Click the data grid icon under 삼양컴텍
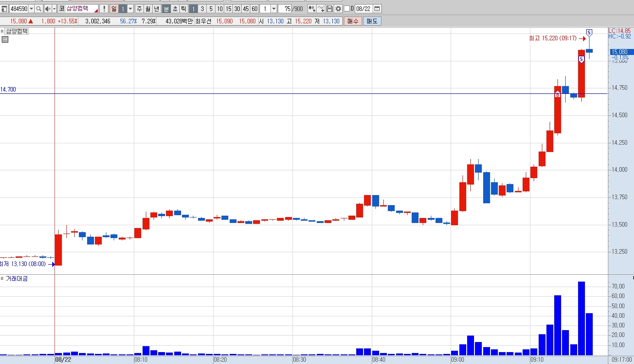Viewport: 634px width, 364px height. 5,40
